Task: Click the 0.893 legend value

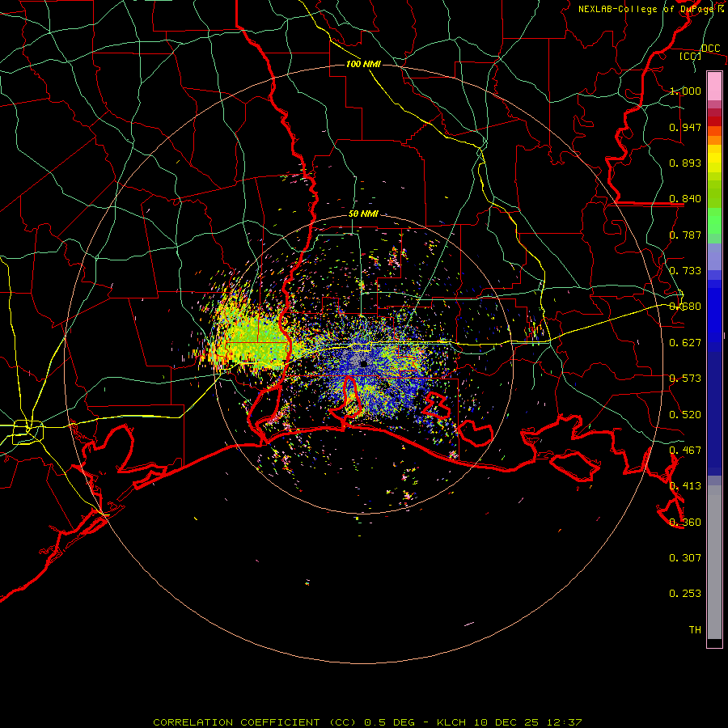Action: tap(685, 163)
